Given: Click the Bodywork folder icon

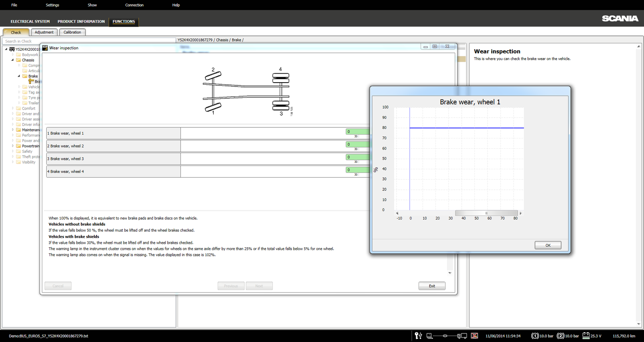Looking at the screenshot, I should pyautogui.click(x=19, y=55).
